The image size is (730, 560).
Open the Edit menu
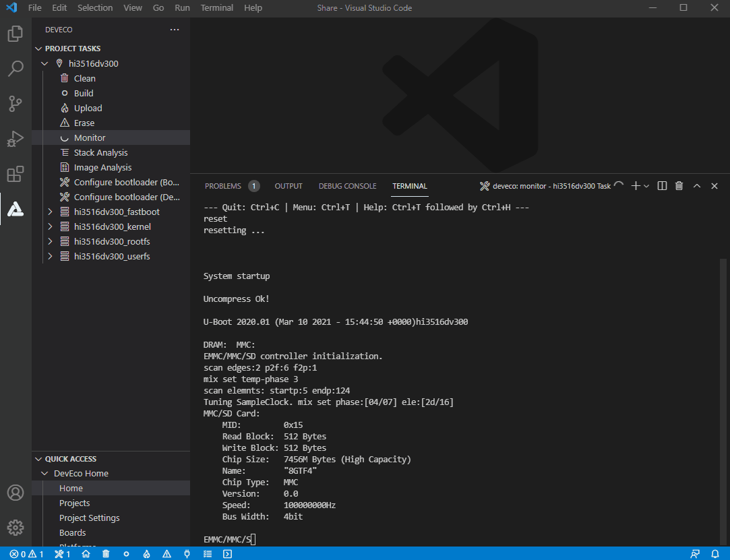[59, 8]
